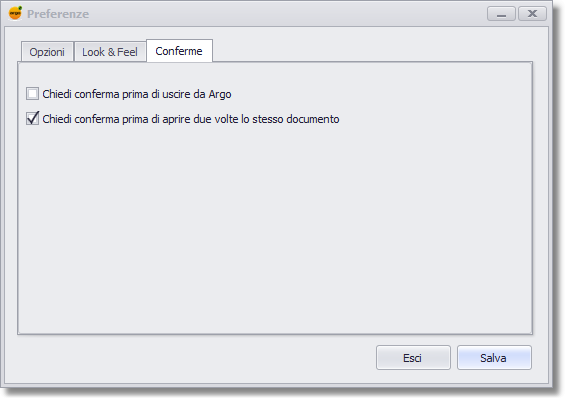
Task: Click the blank area in the Conferme panel
Action: tap(275, 231)
